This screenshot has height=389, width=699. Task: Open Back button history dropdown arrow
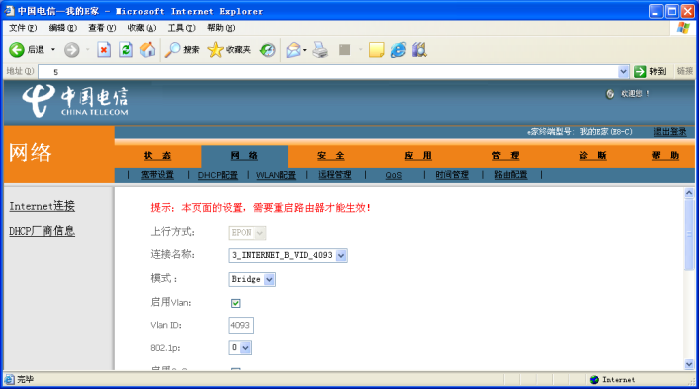(x=53, y=49)
